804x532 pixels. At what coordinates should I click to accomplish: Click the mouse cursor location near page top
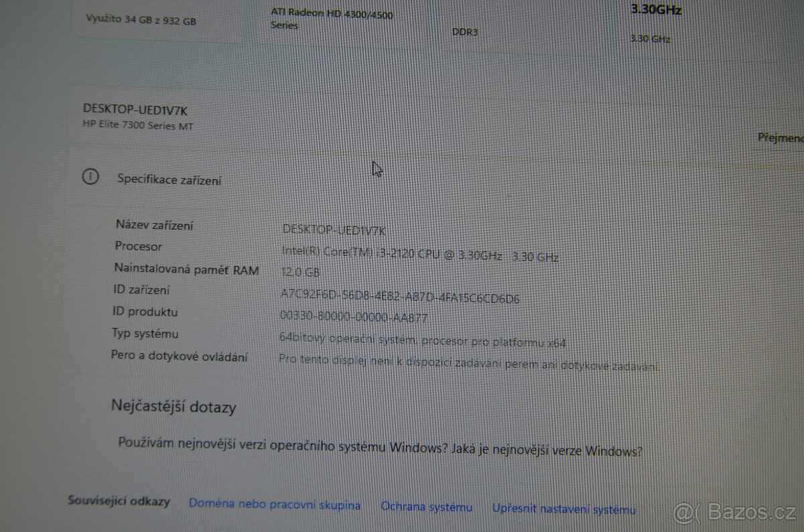[377, 168]
